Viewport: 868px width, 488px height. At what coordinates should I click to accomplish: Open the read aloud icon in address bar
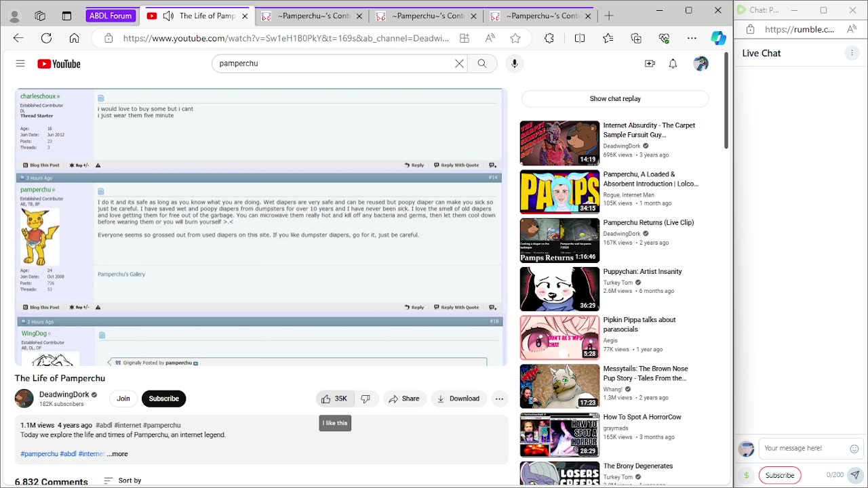point(490,39)
